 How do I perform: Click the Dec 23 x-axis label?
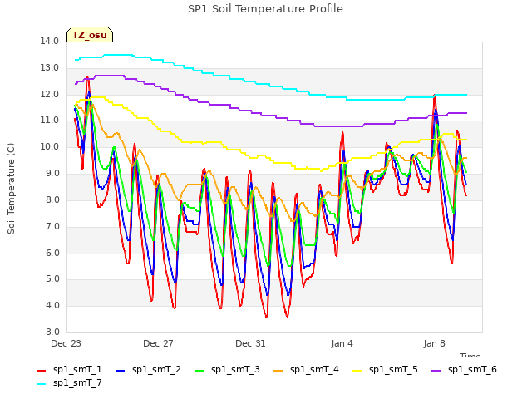66,343
